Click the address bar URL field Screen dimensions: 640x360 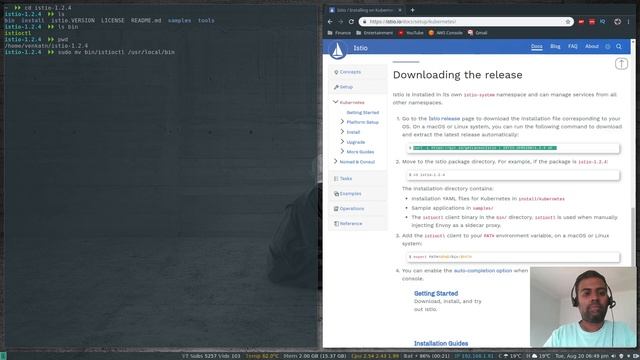(x=465, y=22)
